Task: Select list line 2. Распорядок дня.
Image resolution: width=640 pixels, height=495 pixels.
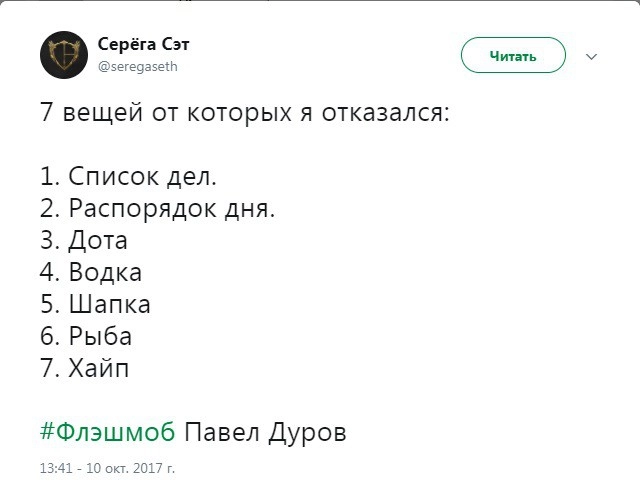Action: (x=157, y=209)
